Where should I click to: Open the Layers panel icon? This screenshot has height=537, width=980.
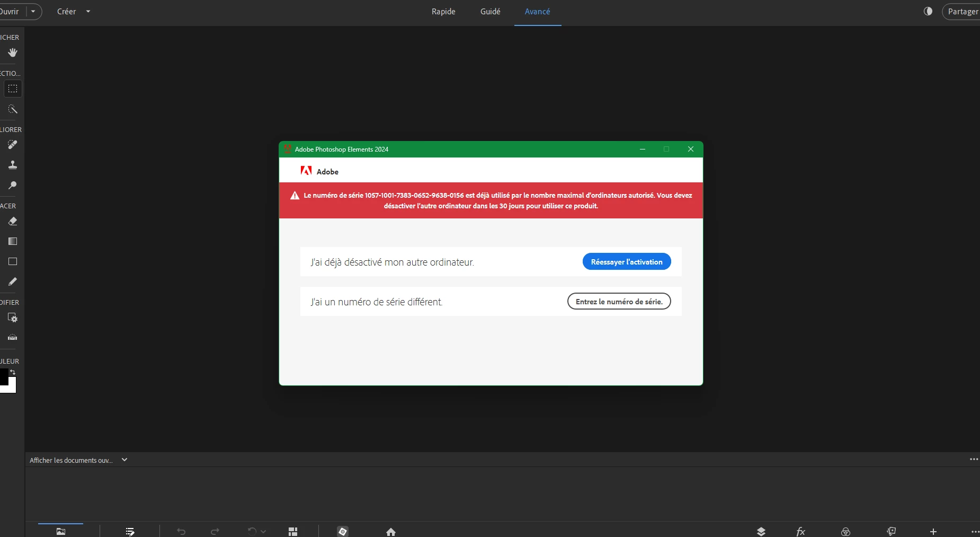pos(761,531)
